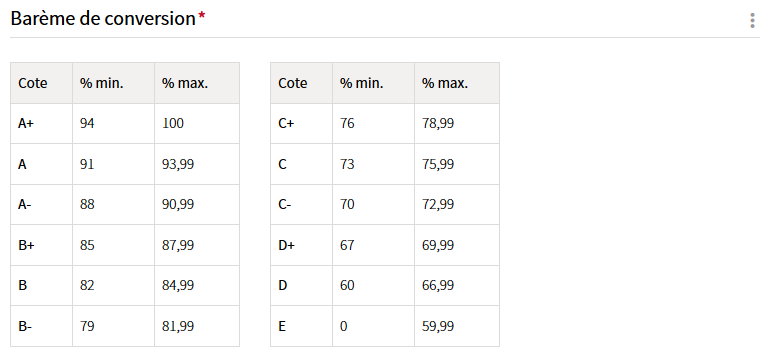Open the three-dot options menu
Image resolution: width=769 pixels, height=362 pixels.
752,21
